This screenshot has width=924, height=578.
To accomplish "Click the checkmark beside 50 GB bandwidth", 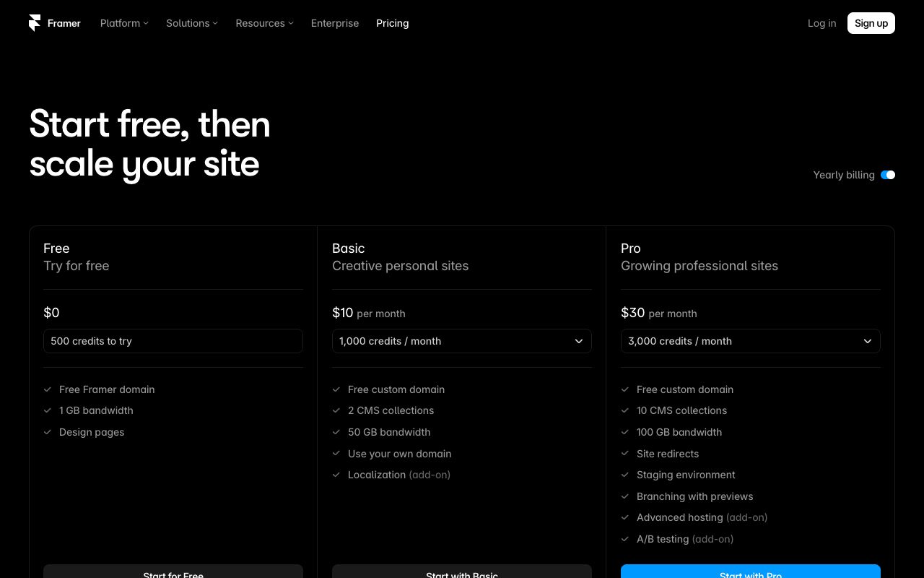I will (336, 432).
